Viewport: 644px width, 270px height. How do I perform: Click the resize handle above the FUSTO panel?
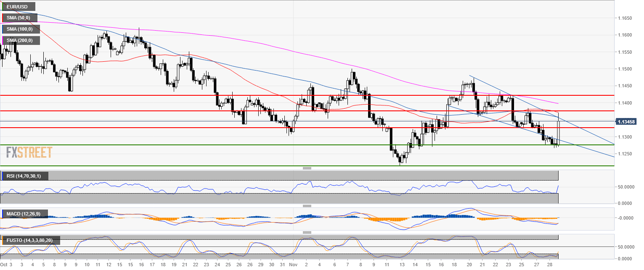(x=307, y=232)
